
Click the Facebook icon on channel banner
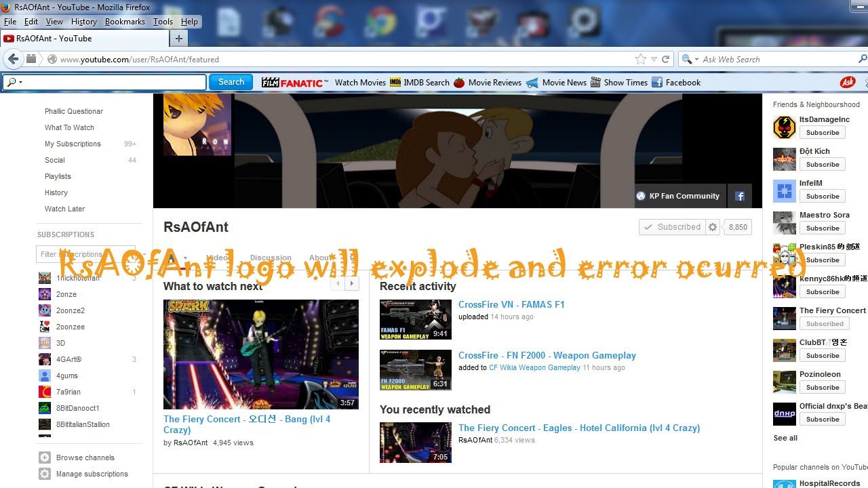[740, 196]
